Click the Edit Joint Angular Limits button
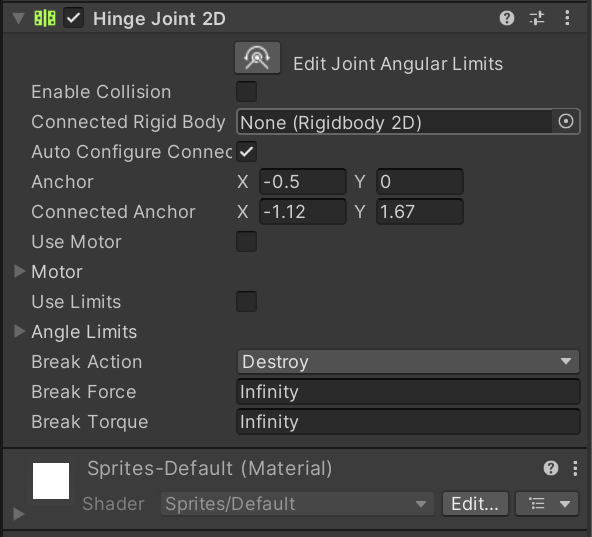The height and width of the screenshot is (537, 592). pos(257,58)
